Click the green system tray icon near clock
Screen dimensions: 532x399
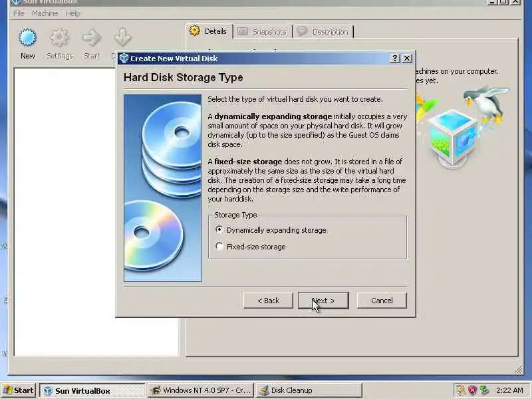coord(484,390)
